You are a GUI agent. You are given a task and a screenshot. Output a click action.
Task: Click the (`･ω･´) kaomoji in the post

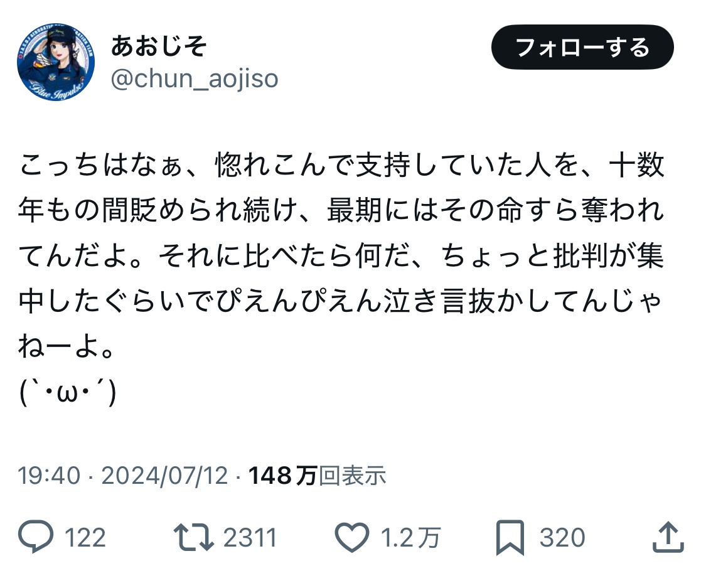[68, 393]
